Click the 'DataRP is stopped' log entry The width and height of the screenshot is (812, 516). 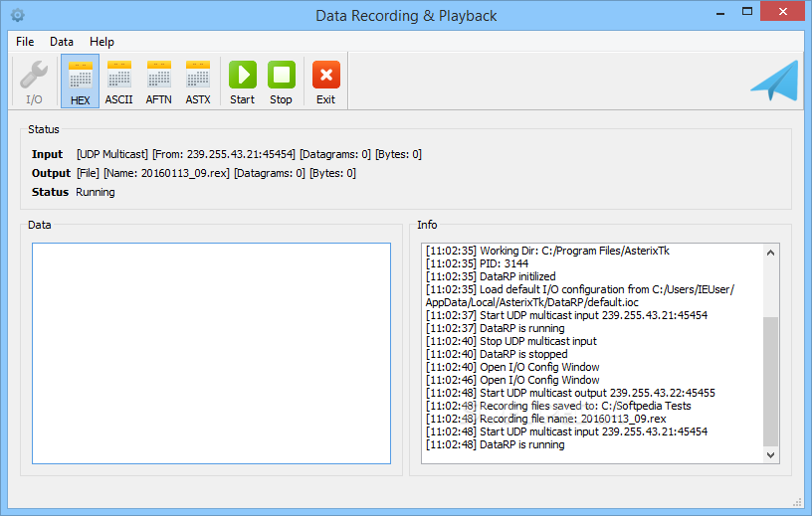point(497,354)
